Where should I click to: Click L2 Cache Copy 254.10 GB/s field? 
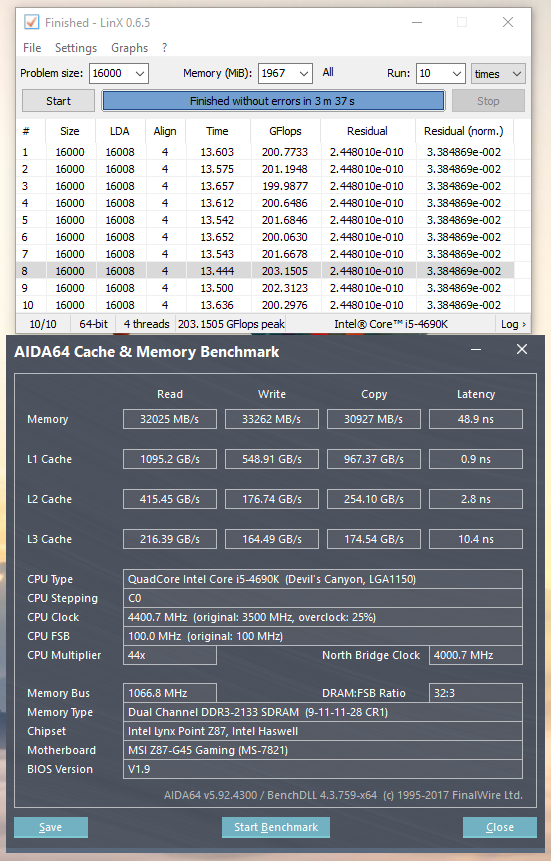374,499
